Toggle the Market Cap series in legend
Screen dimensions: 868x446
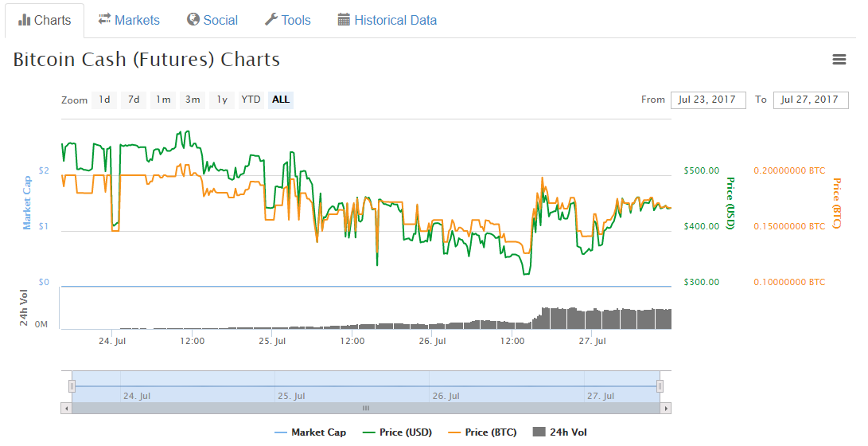tap(310, 432)
